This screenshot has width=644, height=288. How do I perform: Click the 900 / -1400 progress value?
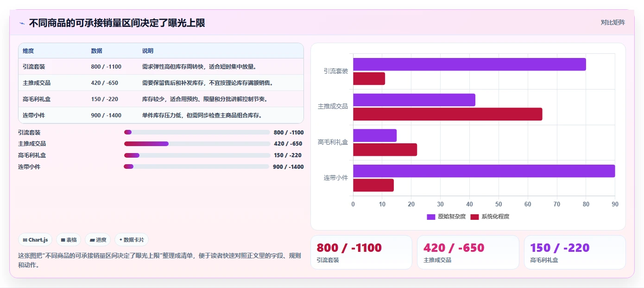coord(288,167)
